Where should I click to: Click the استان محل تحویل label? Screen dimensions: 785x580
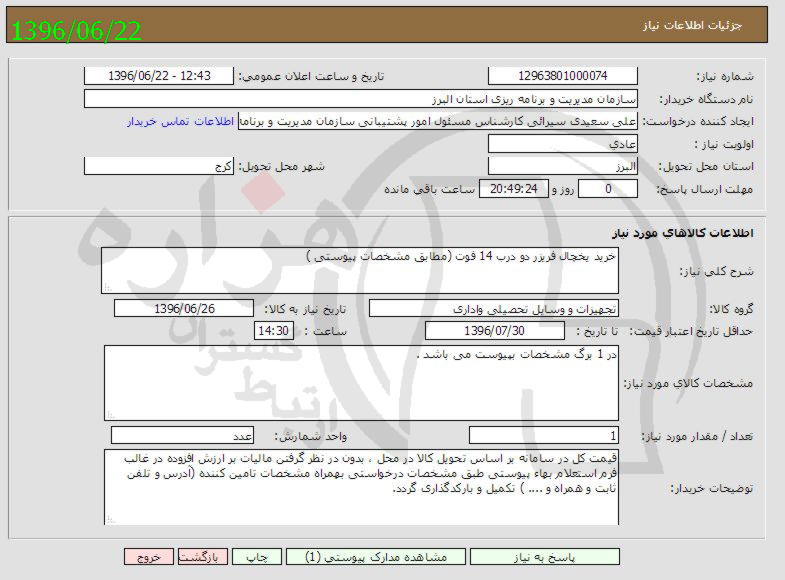coord(706,167)
